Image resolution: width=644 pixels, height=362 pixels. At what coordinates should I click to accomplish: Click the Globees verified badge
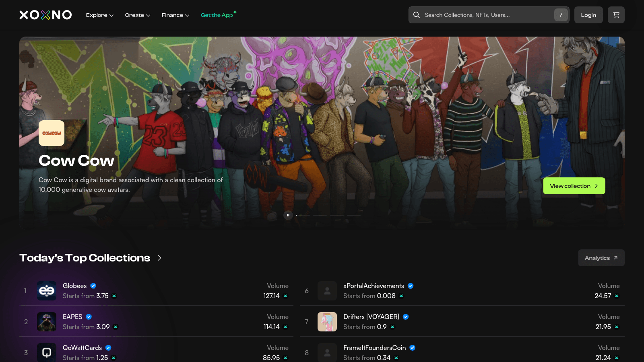point(93,286)
